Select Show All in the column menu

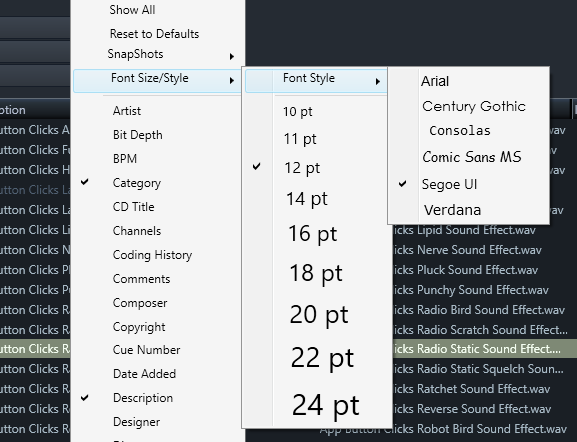tap(132, 10)
